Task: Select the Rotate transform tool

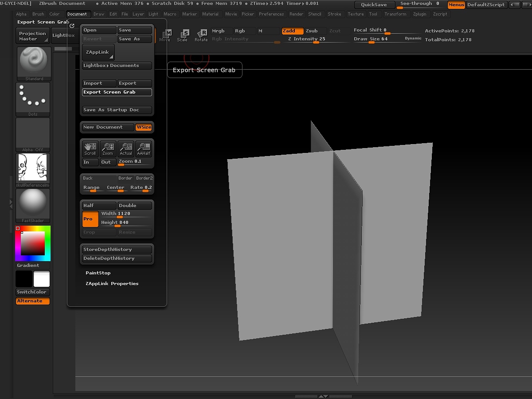Action: click(x=201, y=35)
